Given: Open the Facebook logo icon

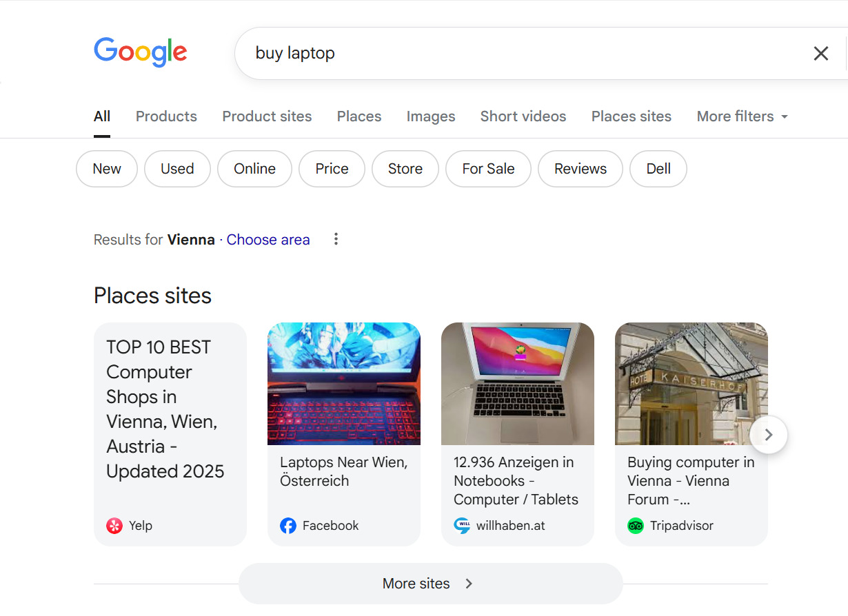Looking at the screenshot, I should [x=288, y=526].
